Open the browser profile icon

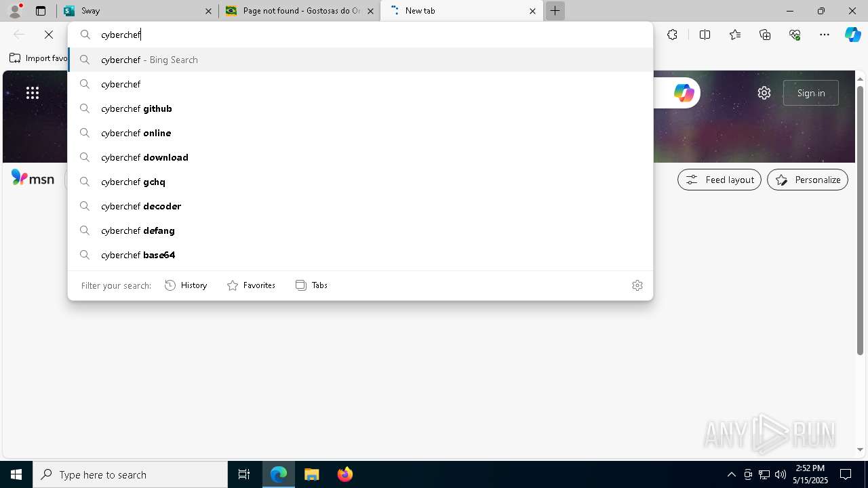(15, 11)
